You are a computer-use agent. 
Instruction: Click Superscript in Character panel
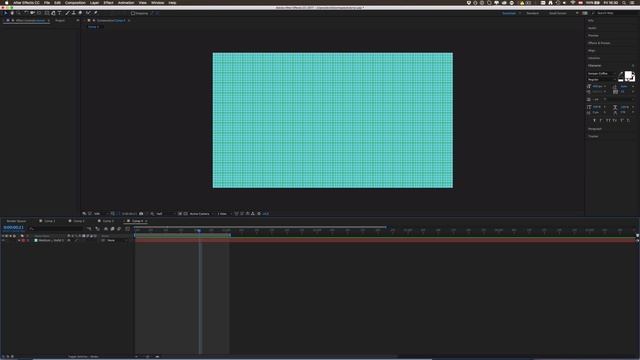point(622,120)
